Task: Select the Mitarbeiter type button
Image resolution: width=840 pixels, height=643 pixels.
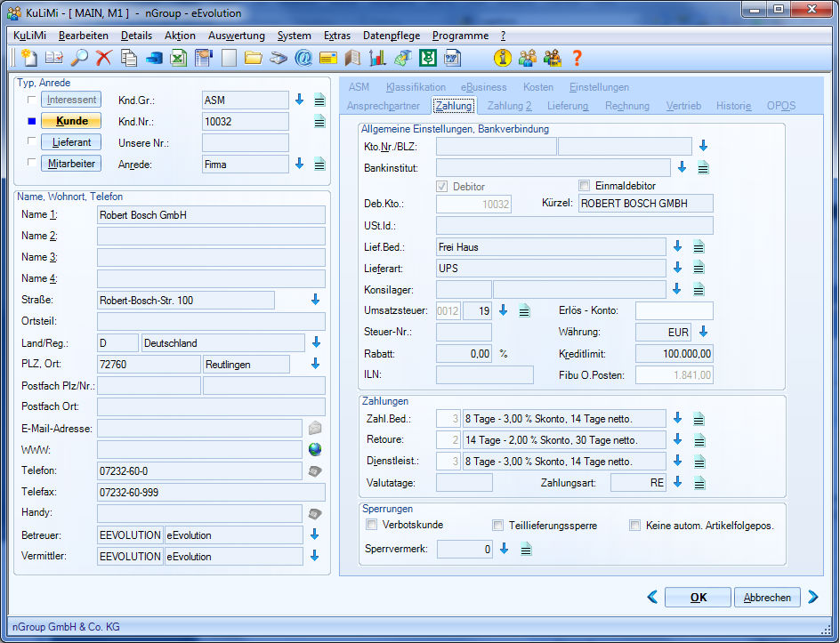Action: point(71,164)
